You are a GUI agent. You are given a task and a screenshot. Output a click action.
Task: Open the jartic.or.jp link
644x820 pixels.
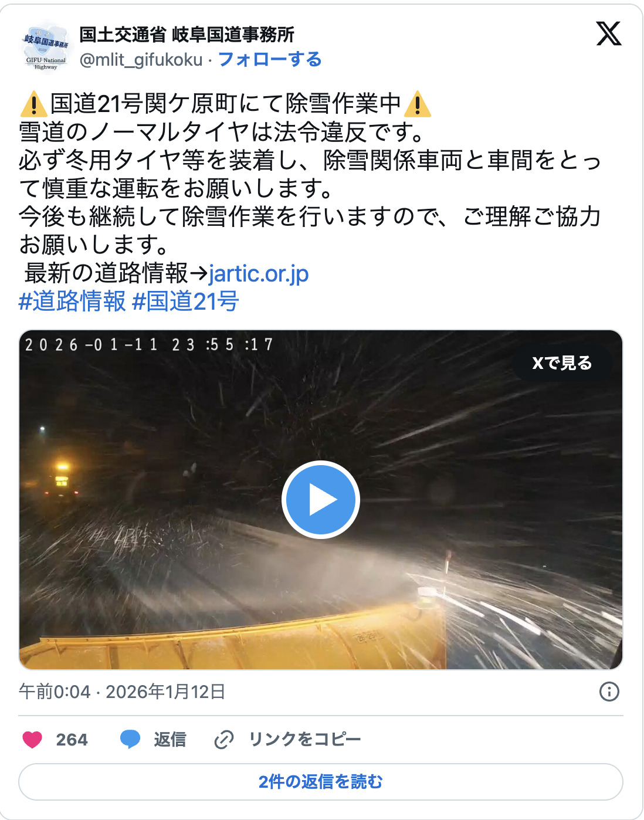[x=259, y=273]
